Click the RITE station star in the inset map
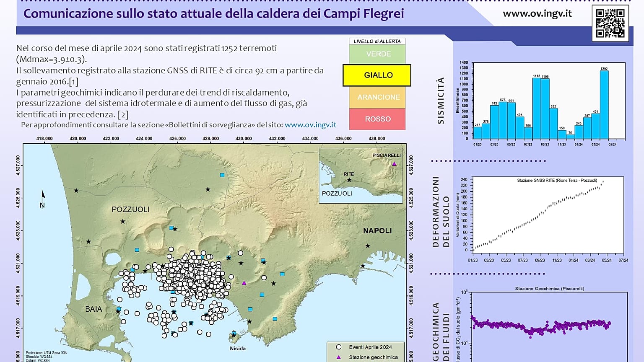 tap(349, 180)
